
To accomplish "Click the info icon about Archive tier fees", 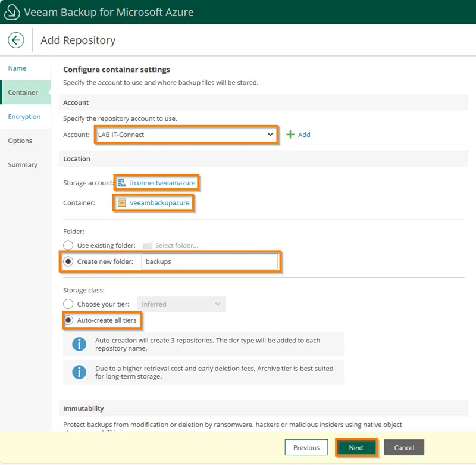I will 79,372.
